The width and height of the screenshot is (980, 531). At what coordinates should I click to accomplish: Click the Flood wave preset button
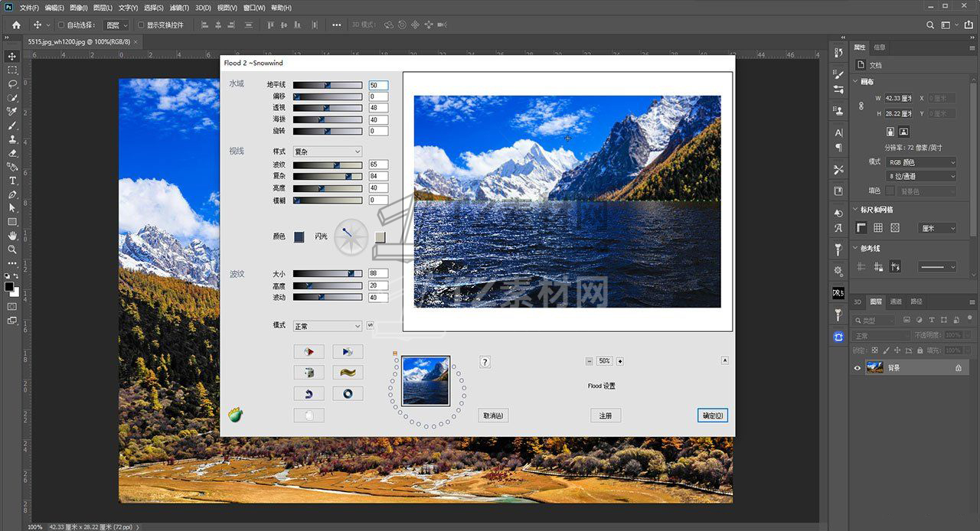[348, 373]
